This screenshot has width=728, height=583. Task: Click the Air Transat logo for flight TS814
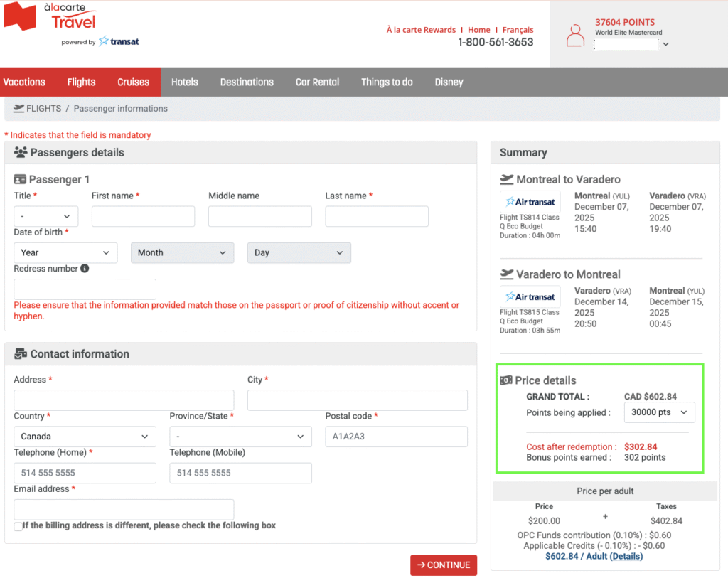[530, 202]
